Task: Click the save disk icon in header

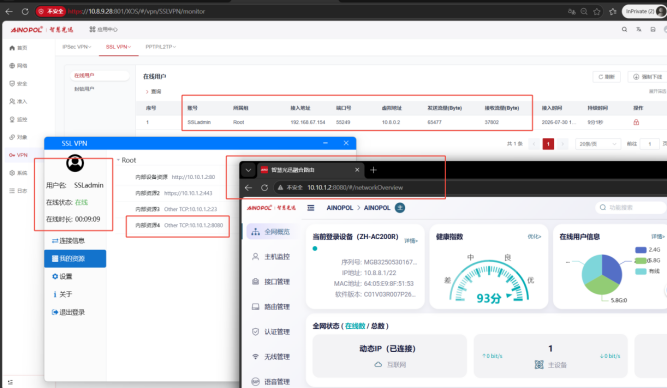Action: click(653, 29)
